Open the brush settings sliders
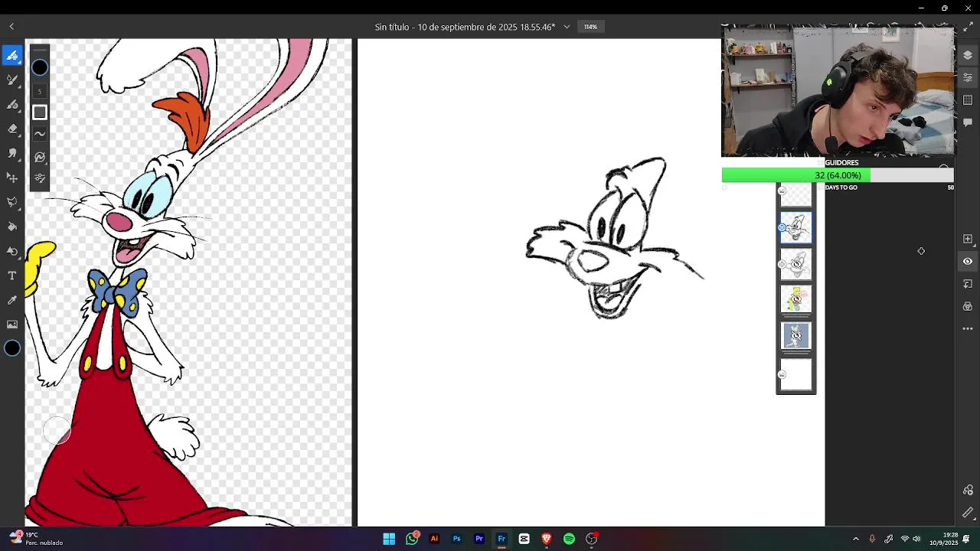The height and width of the screenshot is (551, 980). [40, 178]
